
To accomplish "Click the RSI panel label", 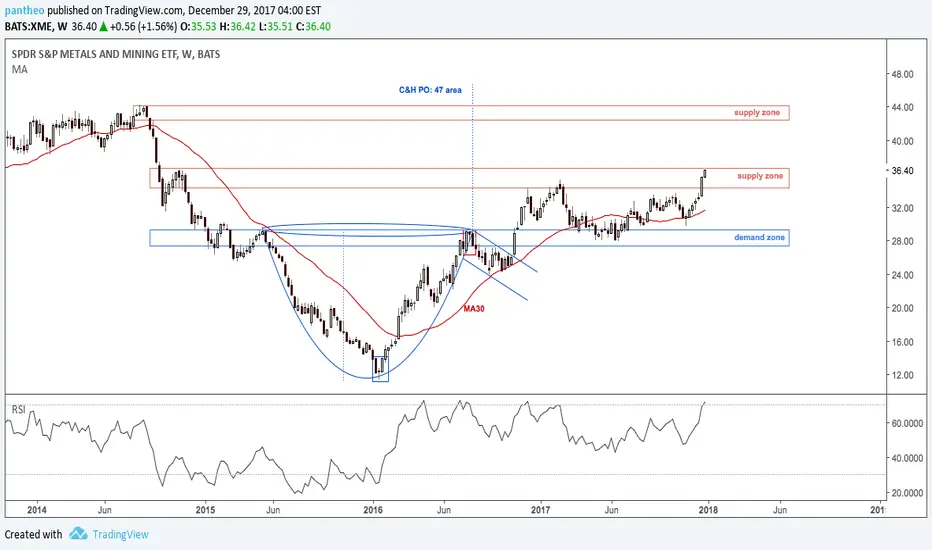I will [18, 410].
